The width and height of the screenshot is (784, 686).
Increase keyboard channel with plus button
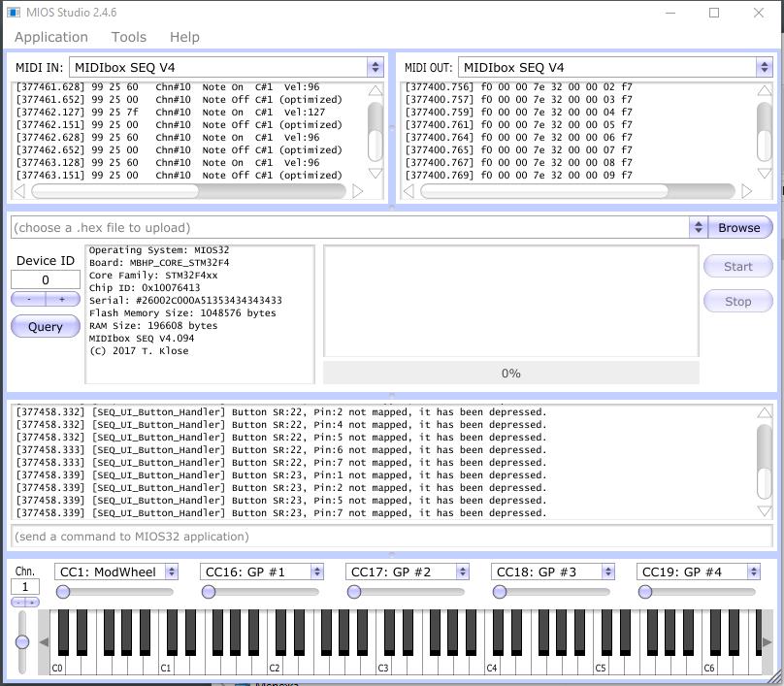pyautogui.click(x=32, y=603)
